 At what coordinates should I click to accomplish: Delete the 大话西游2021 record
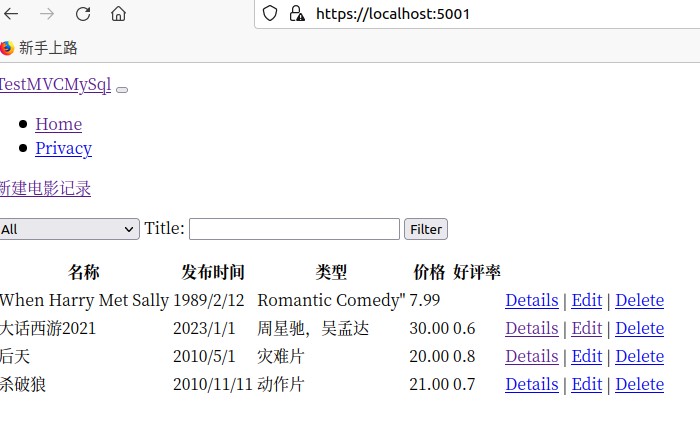(639, 328)
